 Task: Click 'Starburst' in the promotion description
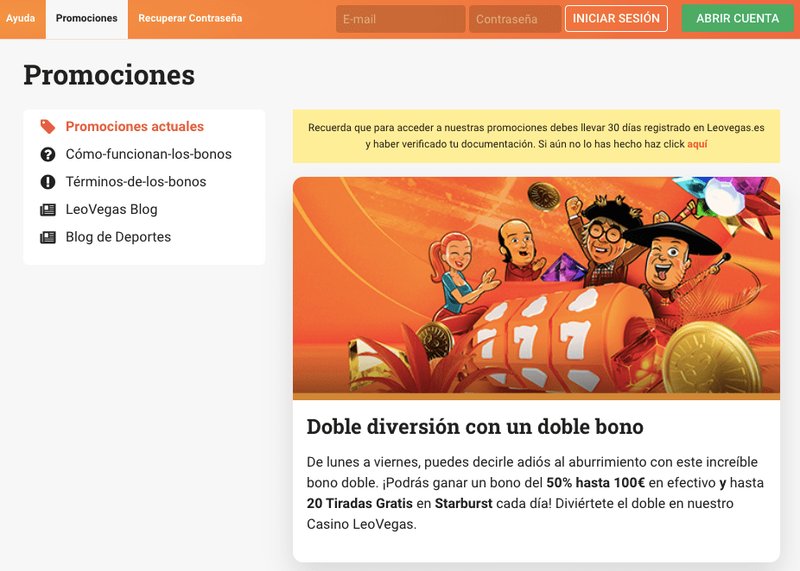(x=463, y=504)
